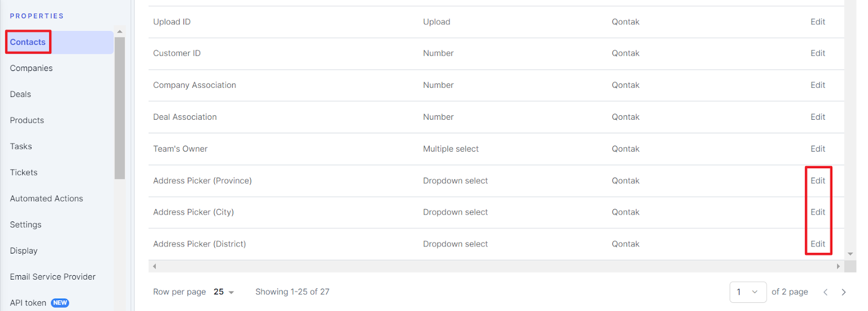Go to previous page using left chevron

pos(825,292)
